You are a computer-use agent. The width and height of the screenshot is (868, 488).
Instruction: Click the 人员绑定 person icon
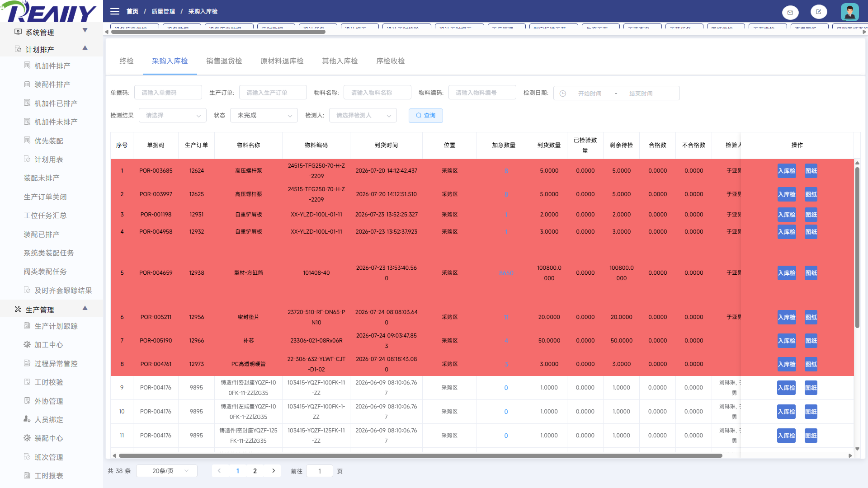pos(27,419)
